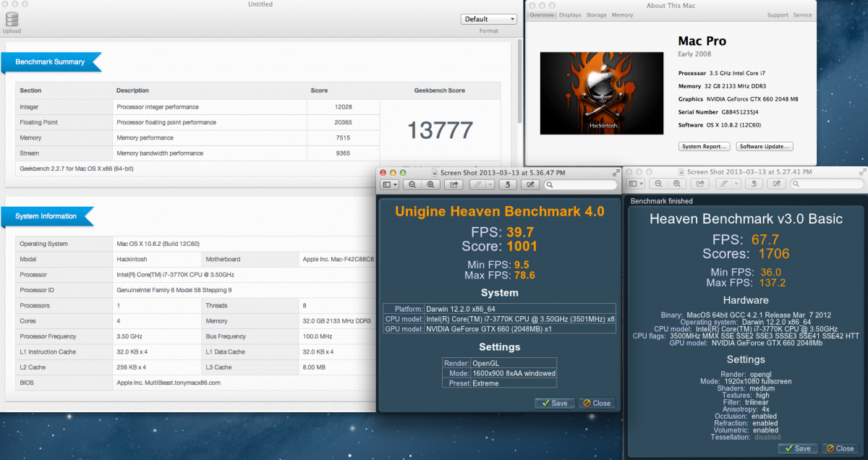
Task: Click the document icon in the 5.36.47 PM title bar
Action: click(434, 172)
